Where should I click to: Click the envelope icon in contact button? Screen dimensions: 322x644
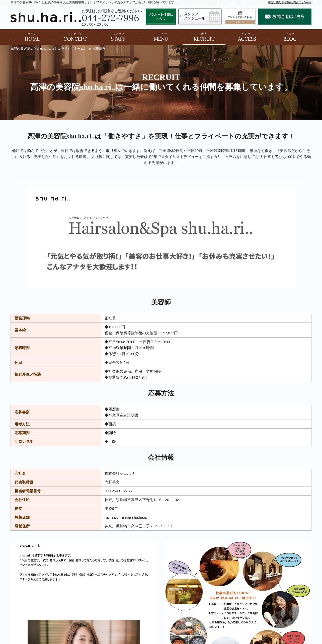point(268,17)
